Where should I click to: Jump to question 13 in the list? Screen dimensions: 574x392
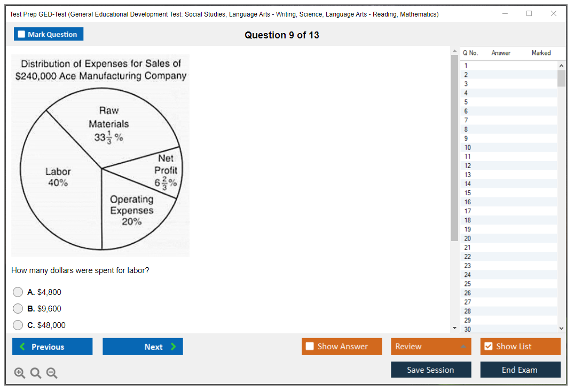click(468, 175)
